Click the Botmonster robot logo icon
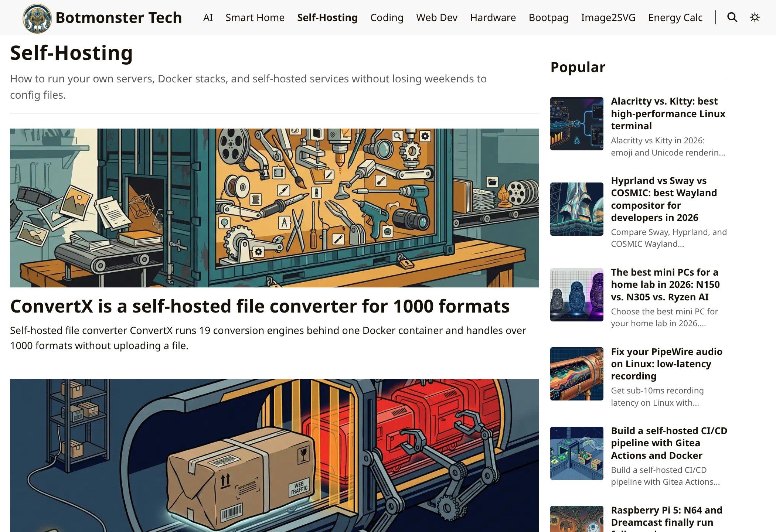This screenshot has height=532, width=776. 37,18
